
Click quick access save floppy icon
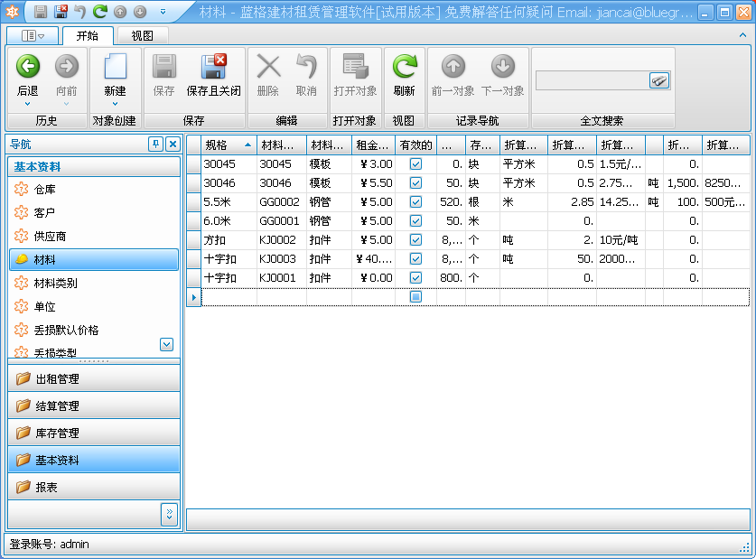pyautogui.click(x=41, y=12)
